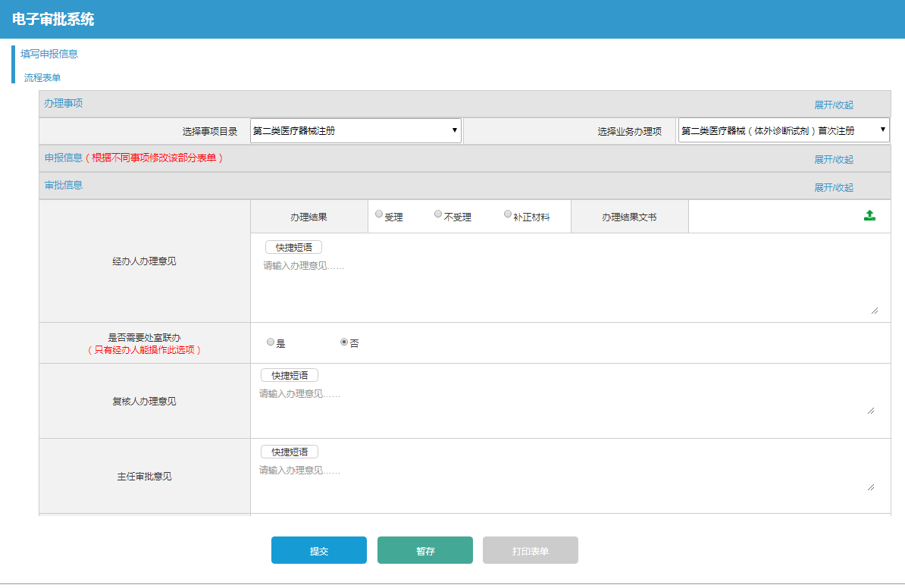Click 快捷短语 in 主任审批意见
The height and width of the screenshot is (588, 905).
click(x=289, y=452)
